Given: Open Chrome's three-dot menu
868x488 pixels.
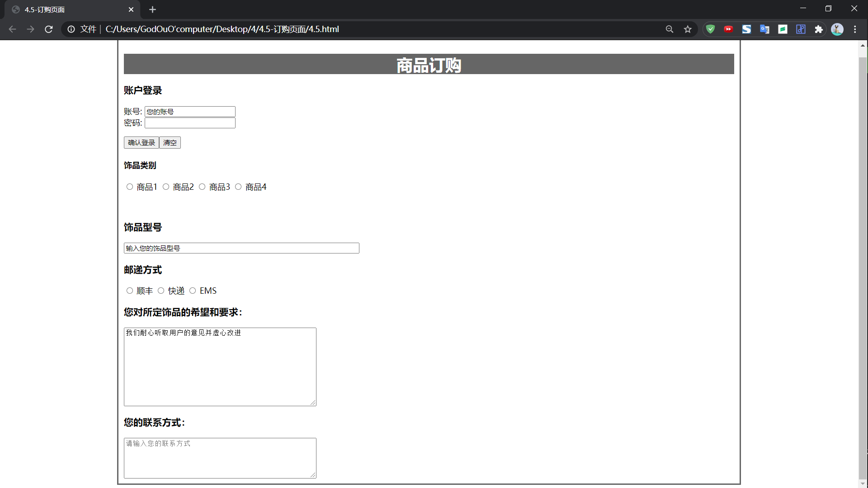Looking at the screenshot, I should 855,29.
